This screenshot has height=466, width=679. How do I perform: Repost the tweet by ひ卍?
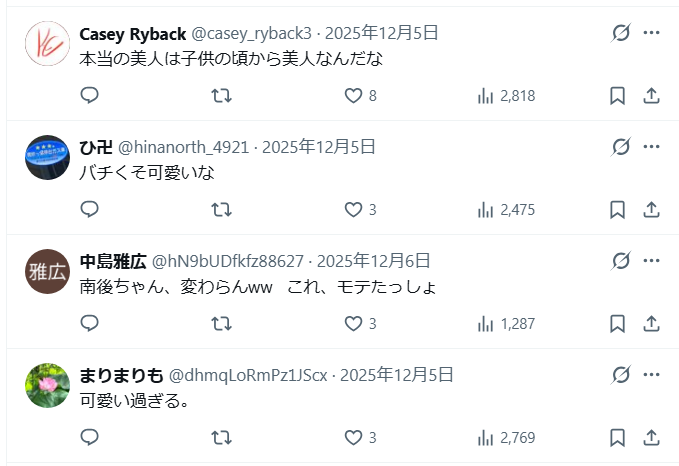point(223,210)
